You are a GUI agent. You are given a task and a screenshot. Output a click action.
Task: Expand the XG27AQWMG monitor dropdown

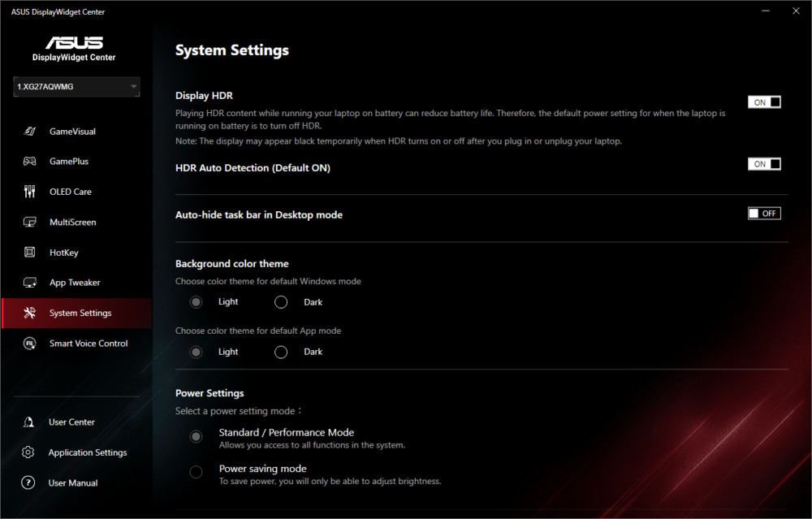(133, 87)
